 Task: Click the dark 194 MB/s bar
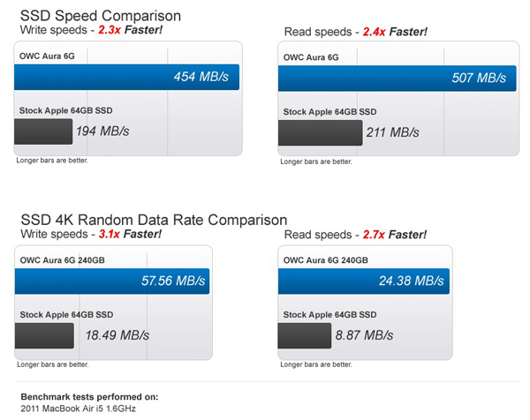(43, 131)
